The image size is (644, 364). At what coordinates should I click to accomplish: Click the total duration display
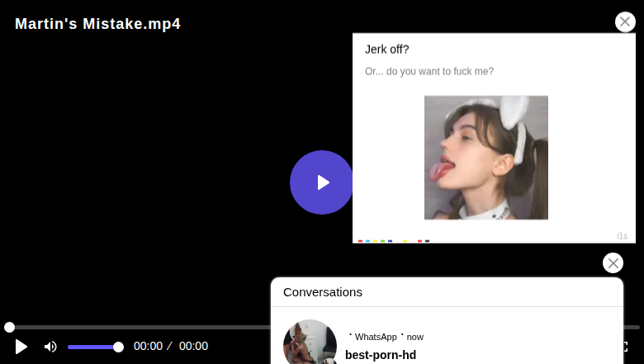pyautogui.click(x=193, y=347)
